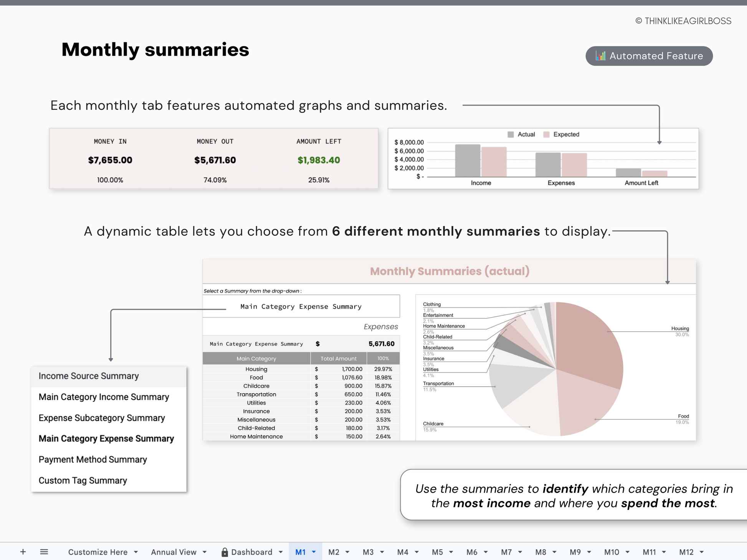The width and height of the screenshot is (747, 560).
Task: Click the add new sheet plus icon
Action: point(23,552)
